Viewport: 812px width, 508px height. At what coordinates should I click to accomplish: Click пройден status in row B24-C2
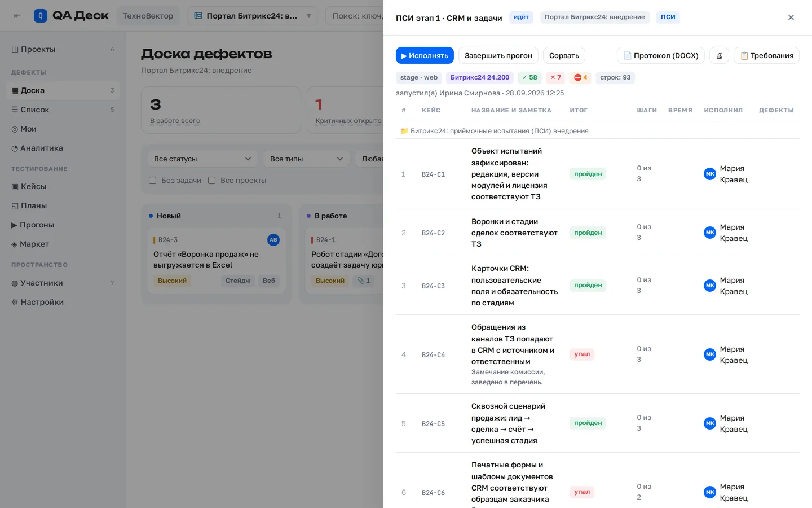click(588, 233)
